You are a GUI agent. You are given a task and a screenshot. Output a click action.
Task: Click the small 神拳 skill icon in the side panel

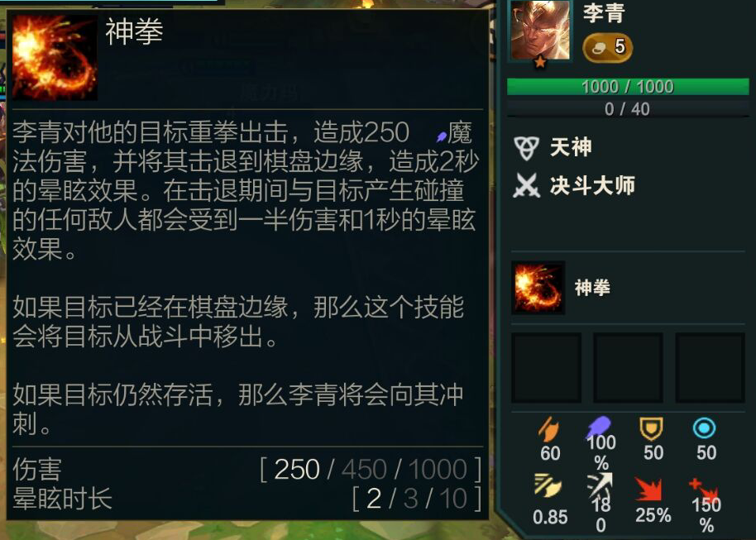[538, 288]
